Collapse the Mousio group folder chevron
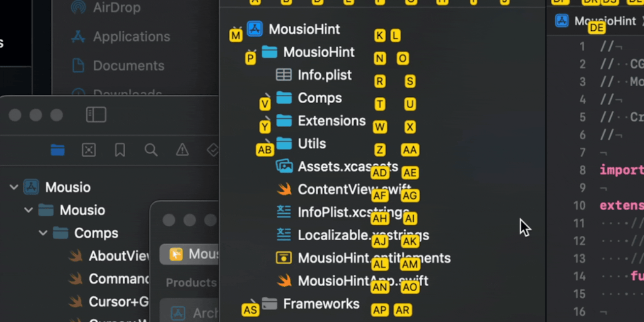Image resolution: width=644 pixels, height=322 pixels. [28, 210]
